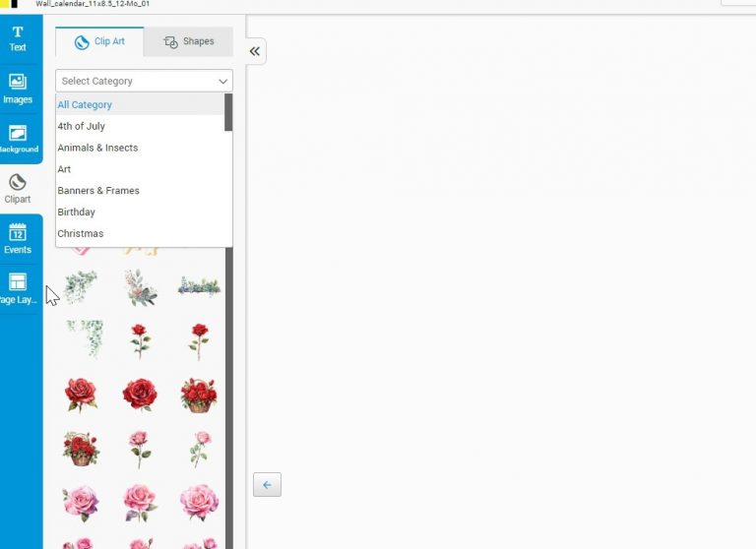Switch to the Shapes tab
Viewport: 756px width, 549px height.
188,42
